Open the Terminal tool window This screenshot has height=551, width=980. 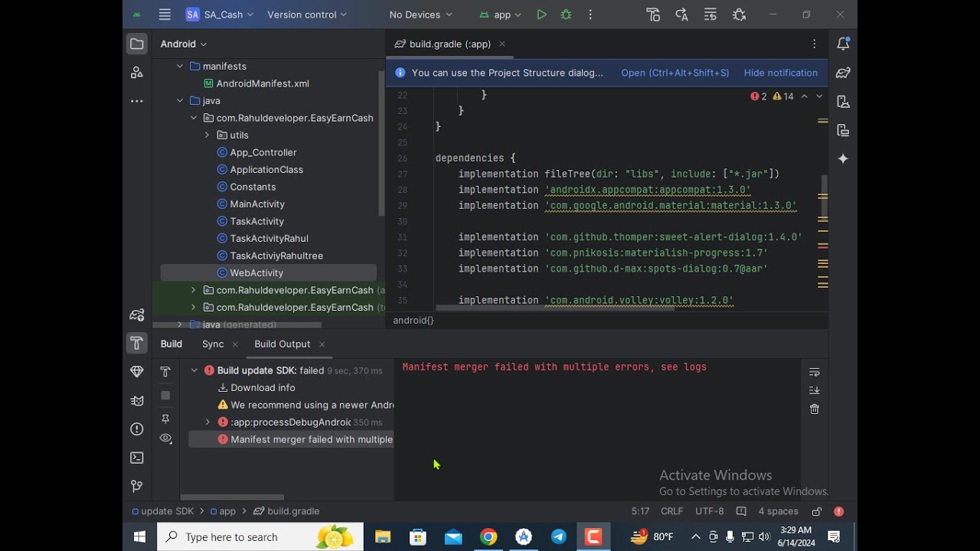coord(137,458)
